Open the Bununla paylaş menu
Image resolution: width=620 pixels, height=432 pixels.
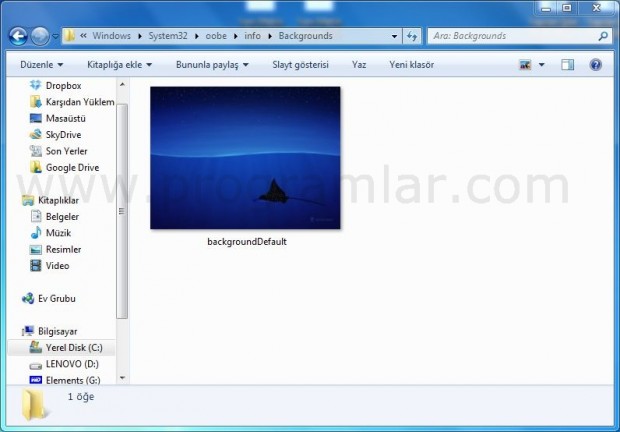pyautogui.click(x=212, y=65)
